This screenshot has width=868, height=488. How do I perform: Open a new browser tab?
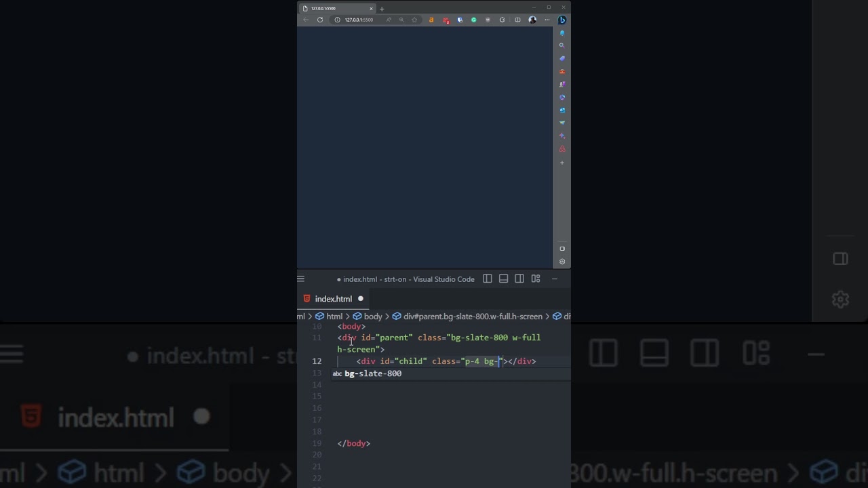tap(382, 9)
